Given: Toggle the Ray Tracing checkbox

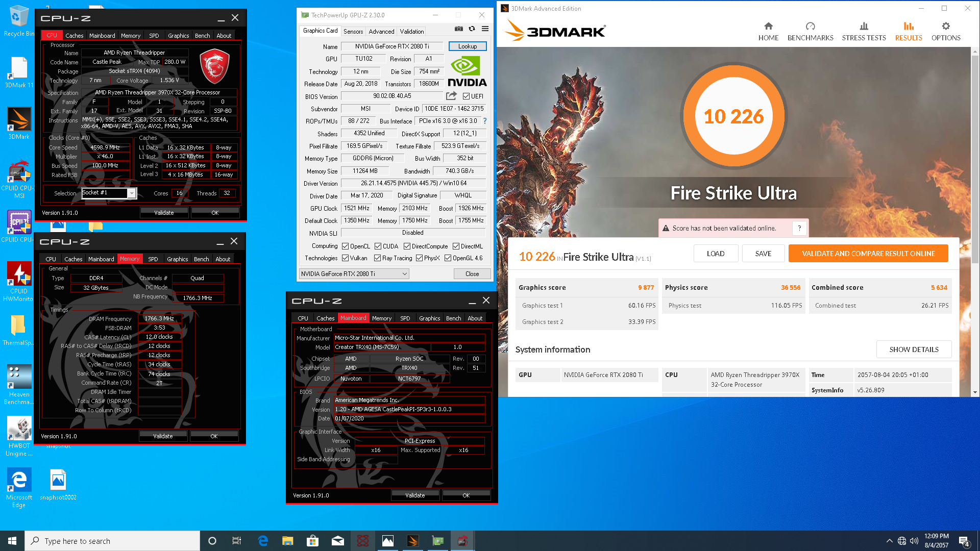Looking at the screenshot, I should pyautogui.click(x=378, y=258).
